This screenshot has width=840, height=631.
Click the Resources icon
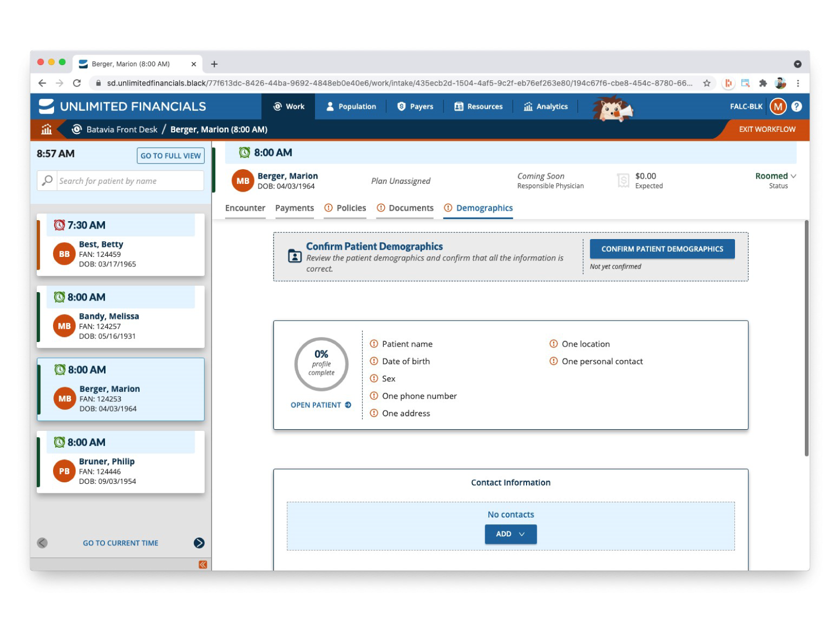point(459,107)
